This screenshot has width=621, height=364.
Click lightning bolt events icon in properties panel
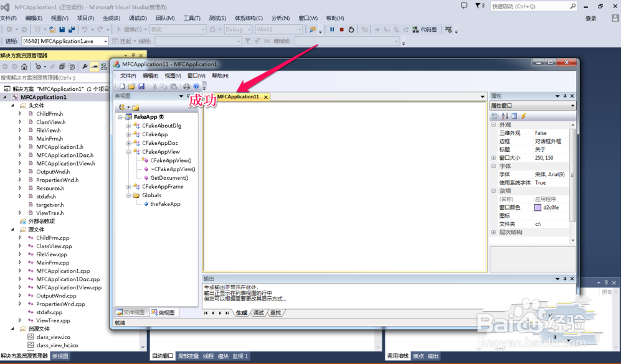[x=524, y=116]
